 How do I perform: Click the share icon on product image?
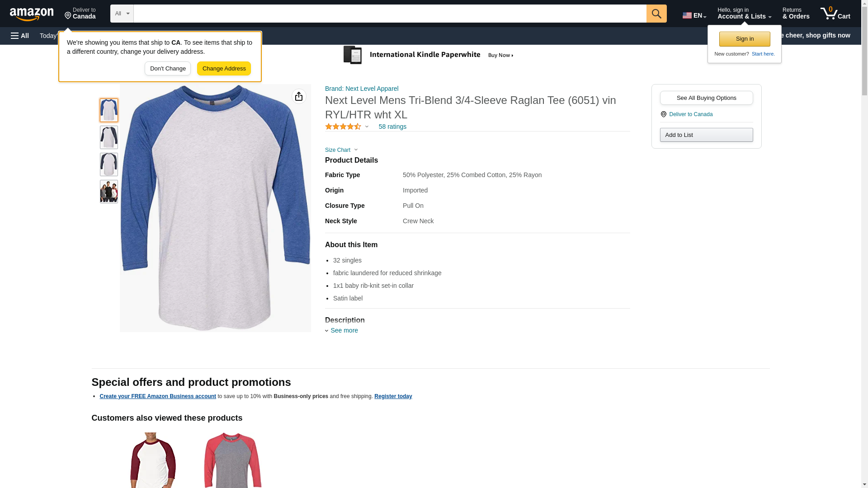tap(299, 96)
